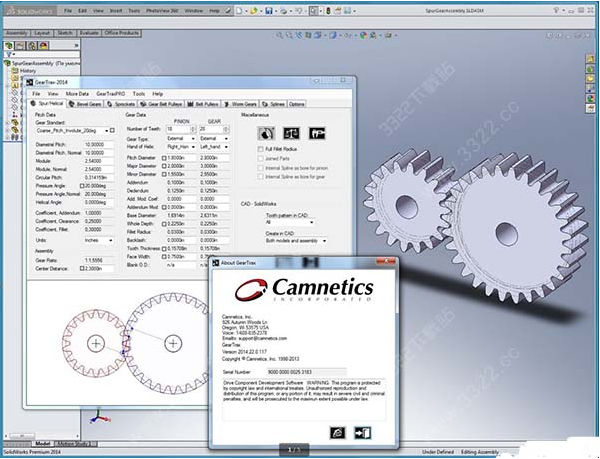Switch to the Bevel Gears tab

[85, 104]
